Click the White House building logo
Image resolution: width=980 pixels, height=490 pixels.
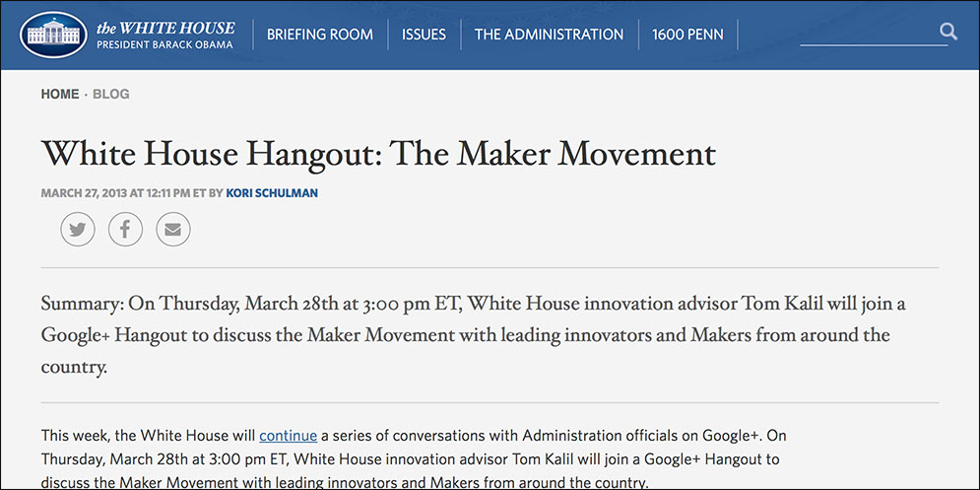point(53,35)
